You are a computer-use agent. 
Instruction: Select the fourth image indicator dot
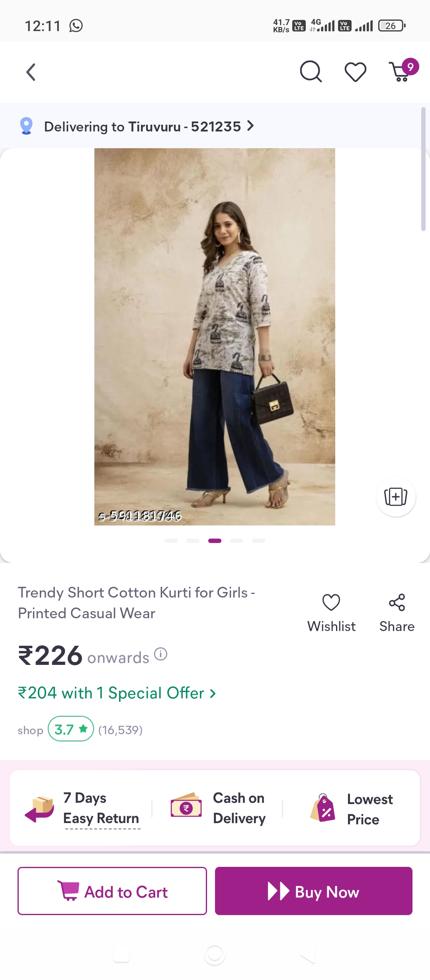click(x=236, y=541)
